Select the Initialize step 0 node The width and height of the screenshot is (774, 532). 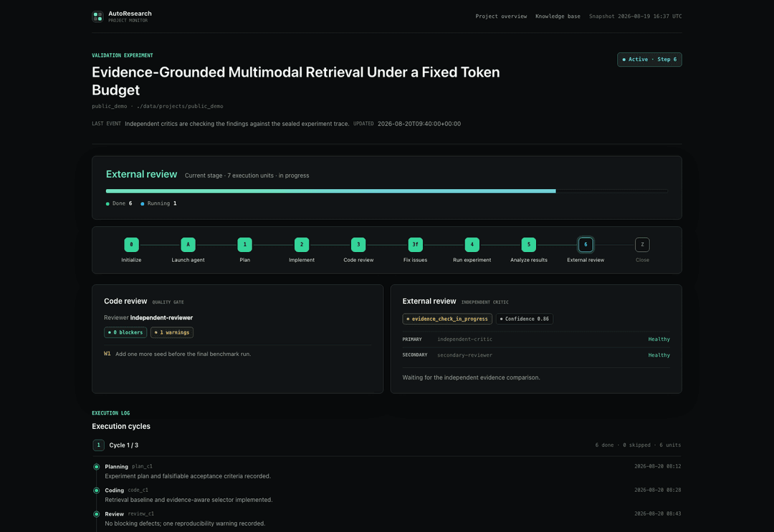pos(131,245)
